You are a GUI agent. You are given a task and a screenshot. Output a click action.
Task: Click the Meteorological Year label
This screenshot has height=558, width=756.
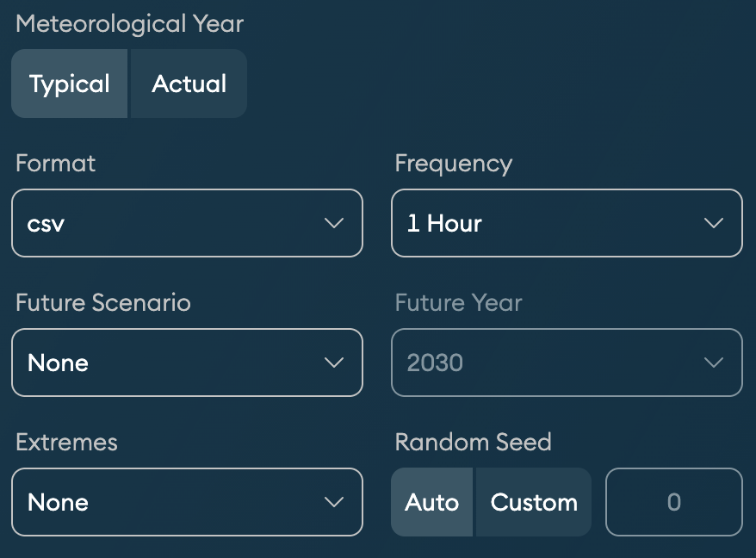[x=129, y=24]
